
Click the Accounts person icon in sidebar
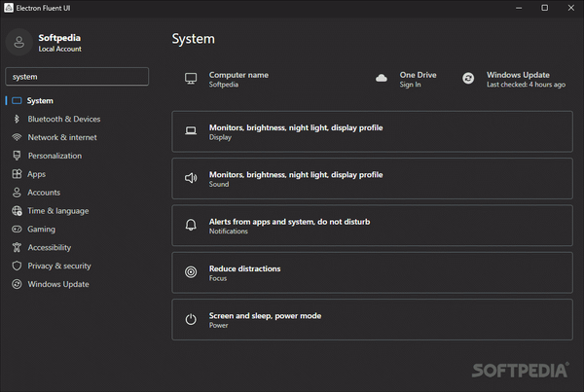(x=17, y=193)
